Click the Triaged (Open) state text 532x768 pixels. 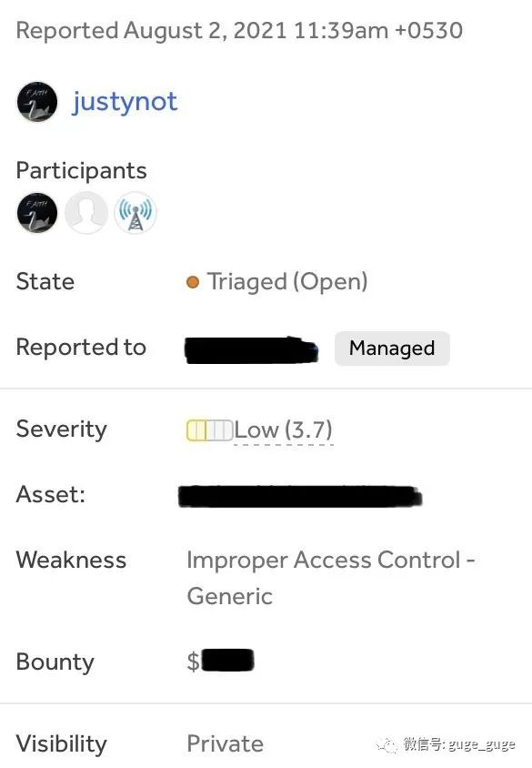click(287, 282)
